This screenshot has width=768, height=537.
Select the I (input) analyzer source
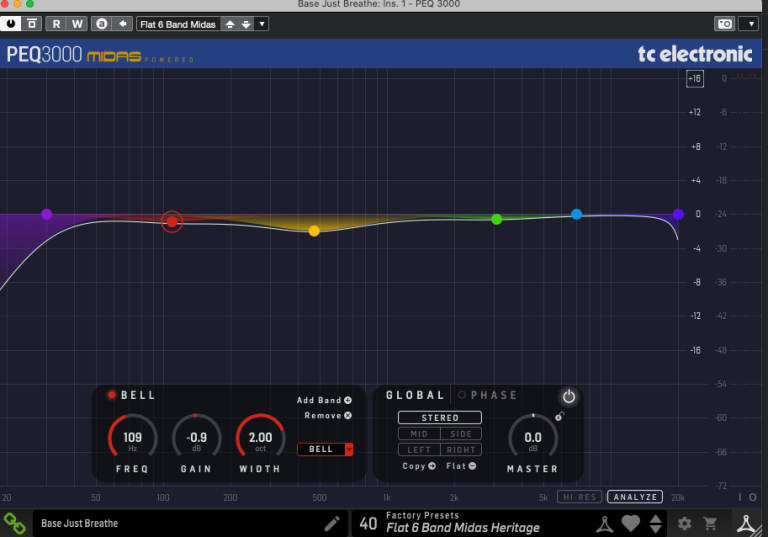click(x=740, y=497)
